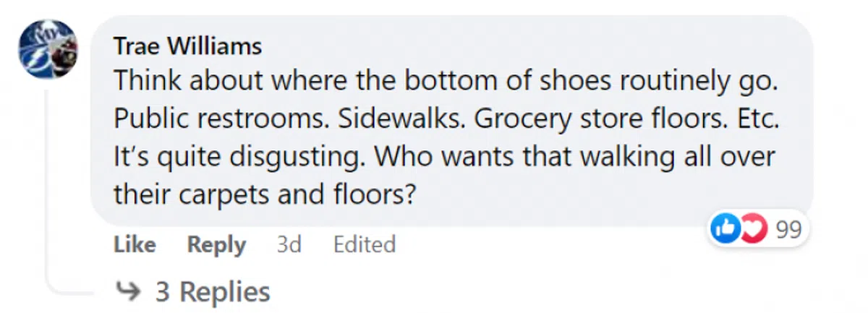Open the Trae Williams profile name link
The width and height of the screenshot is (868, 313).
pyautogui.click(x=188, y=47)
